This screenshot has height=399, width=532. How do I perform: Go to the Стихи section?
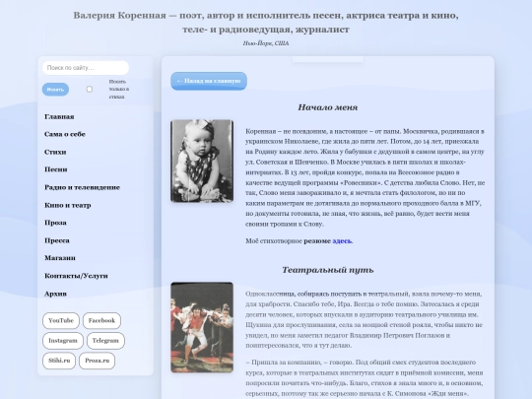pos(55,152)
